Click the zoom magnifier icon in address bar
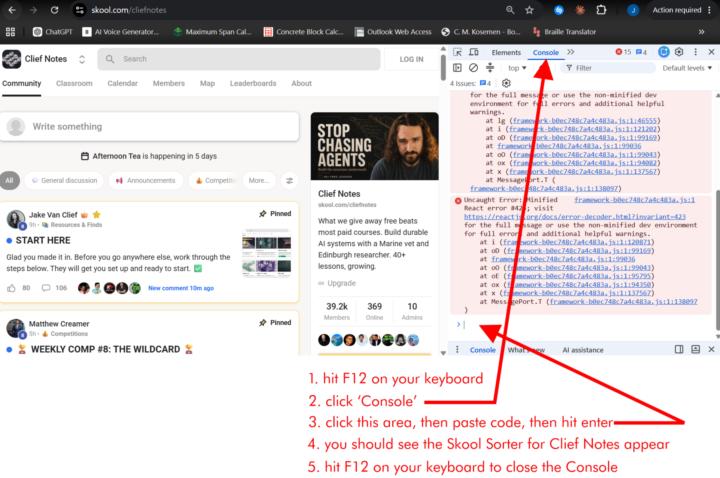The width and height of the screenshot is (720, 478). tap(510, 10)
